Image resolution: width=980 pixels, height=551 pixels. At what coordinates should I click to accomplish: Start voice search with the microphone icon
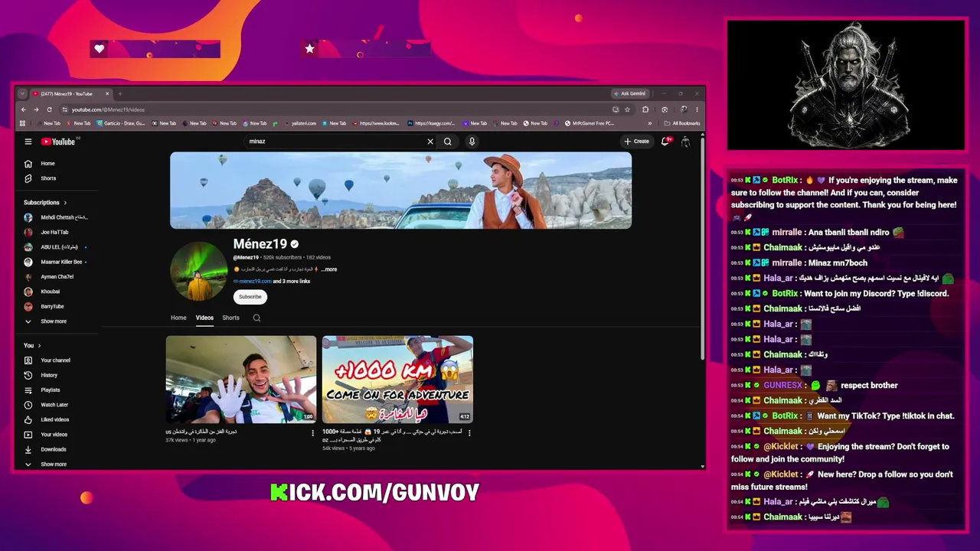coord(472,142)
